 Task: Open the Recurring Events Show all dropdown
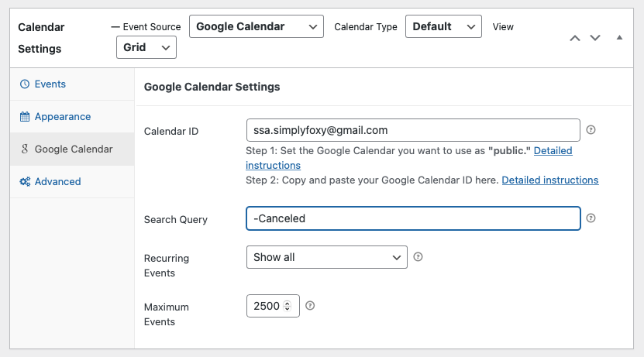(326, 257)
